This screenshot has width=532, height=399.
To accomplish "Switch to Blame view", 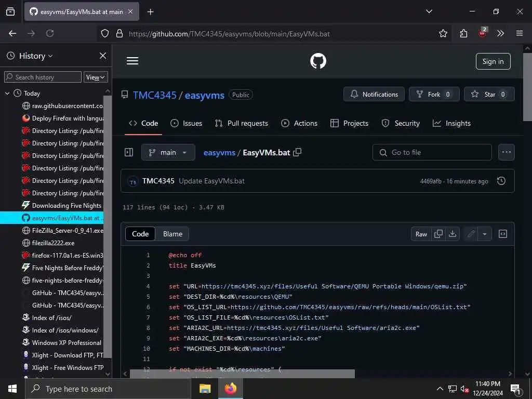I will point(172,234).
